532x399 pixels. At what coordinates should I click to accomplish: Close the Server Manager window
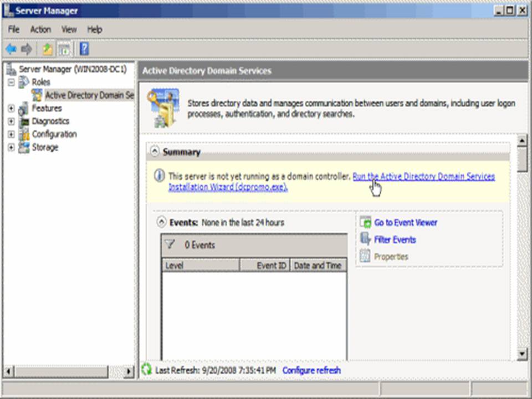522,11
